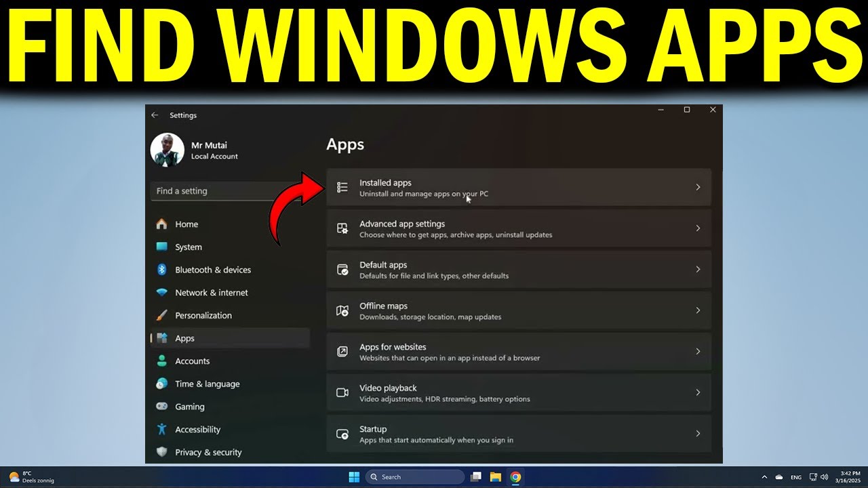Open the Mr Mutai profile picture
The image size is (868, 488).
pos(167,150)
